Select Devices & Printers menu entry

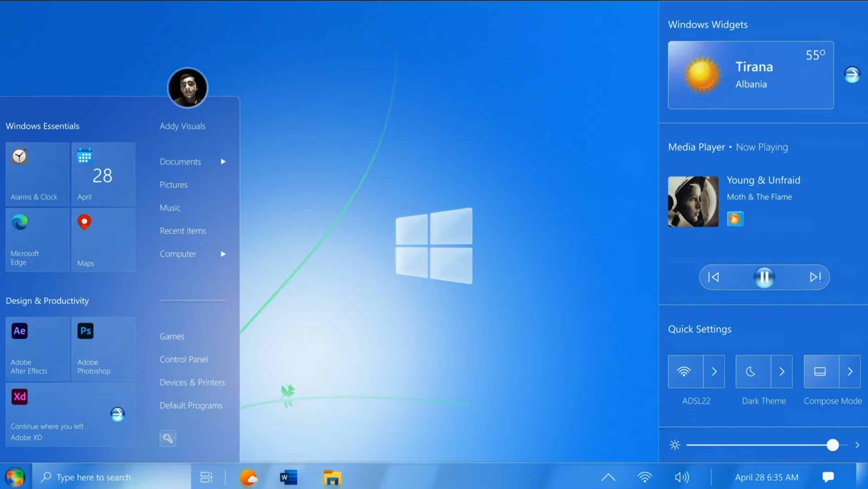click(x=192, y=383)
